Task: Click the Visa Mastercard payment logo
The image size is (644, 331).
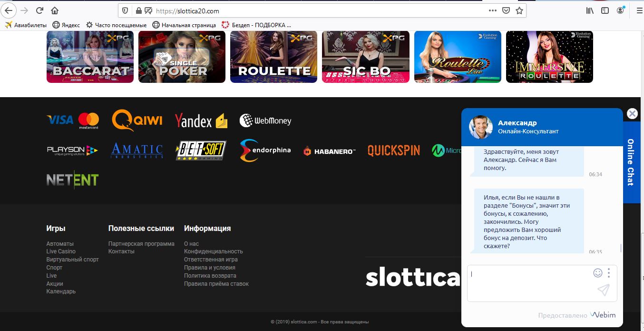Action: pos(73,120)
